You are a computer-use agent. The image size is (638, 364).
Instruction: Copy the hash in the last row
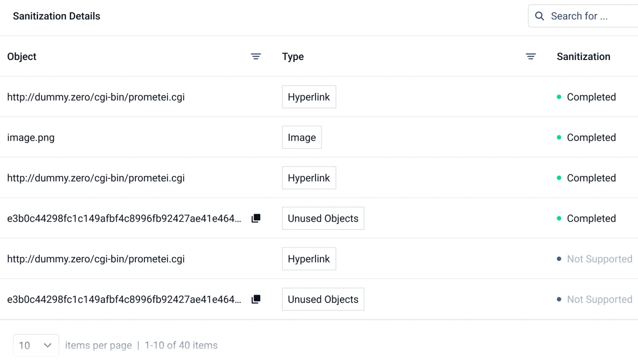pos(256,299)
